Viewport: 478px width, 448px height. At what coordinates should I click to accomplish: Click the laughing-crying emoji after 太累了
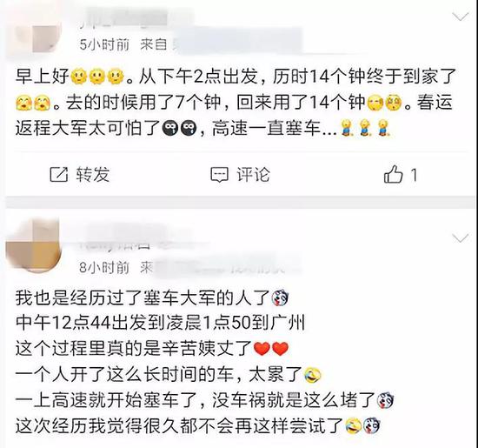(x=313, y=375)
